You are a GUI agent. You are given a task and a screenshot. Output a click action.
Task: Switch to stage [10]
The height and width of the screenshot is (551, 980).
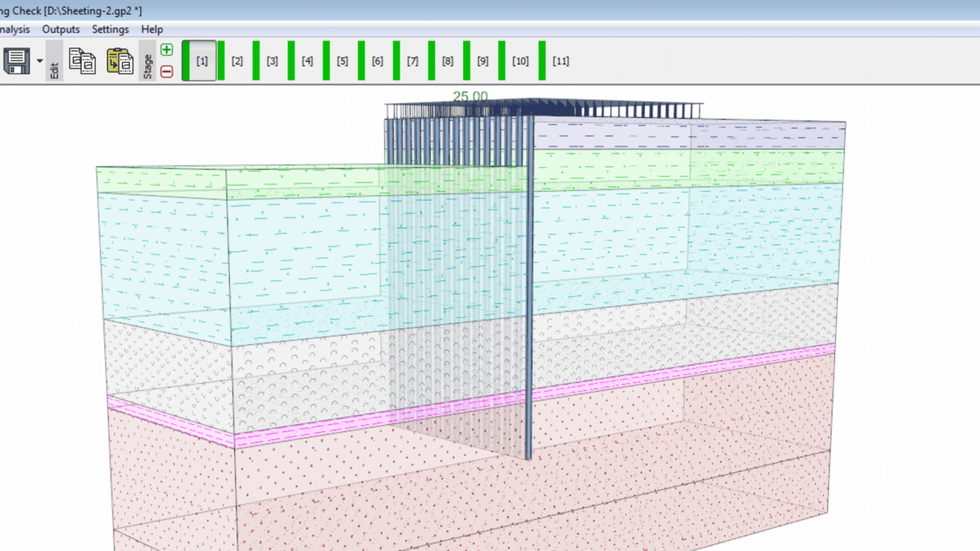[x=520, y=61]
